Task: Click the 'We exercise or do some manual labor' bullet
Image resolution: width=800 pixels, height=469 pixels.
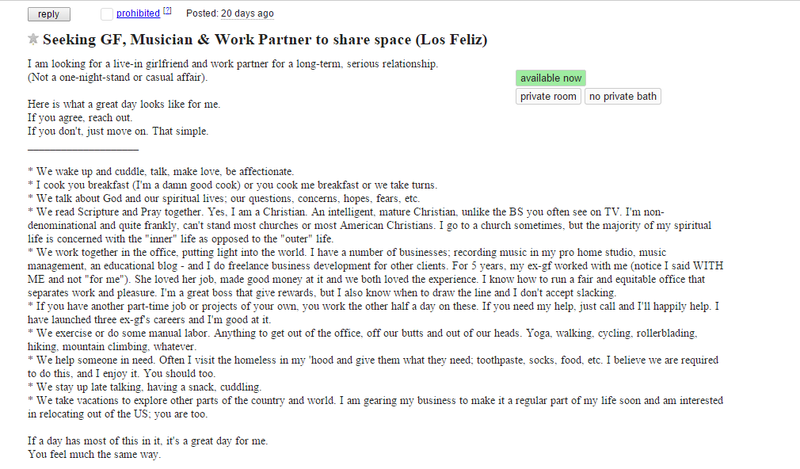Action: (x=363, y=340)
